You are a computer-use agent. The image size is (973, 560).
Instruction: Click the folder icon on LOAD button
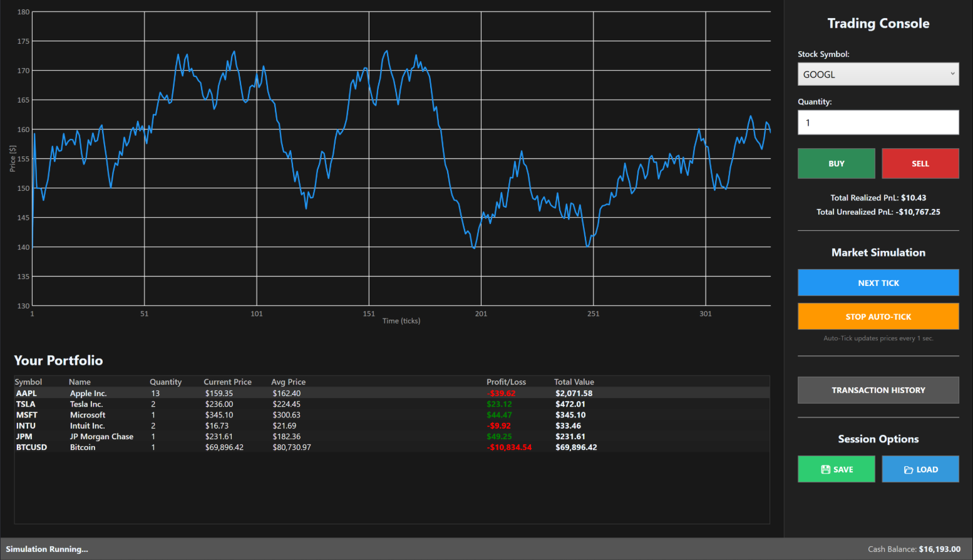point(909,469)
